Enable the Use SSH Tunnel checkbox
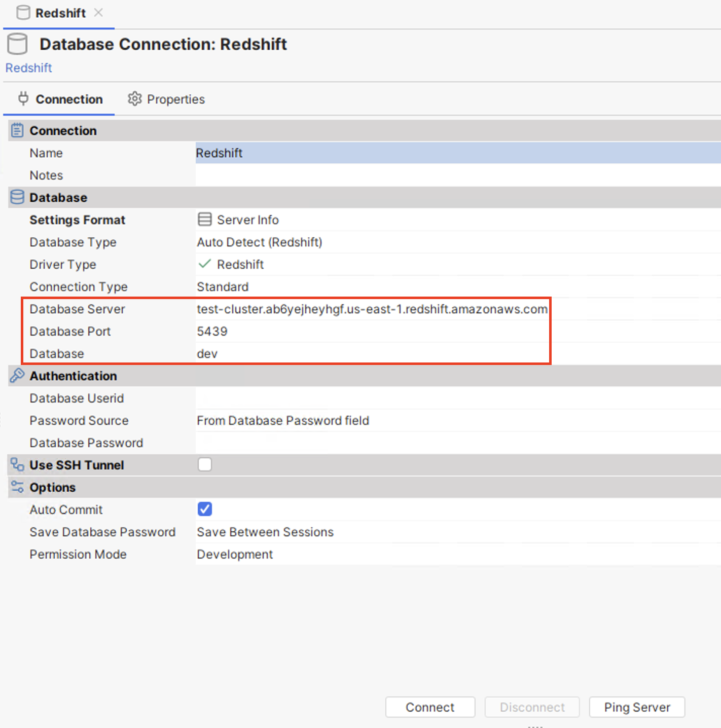 point(205,464)
